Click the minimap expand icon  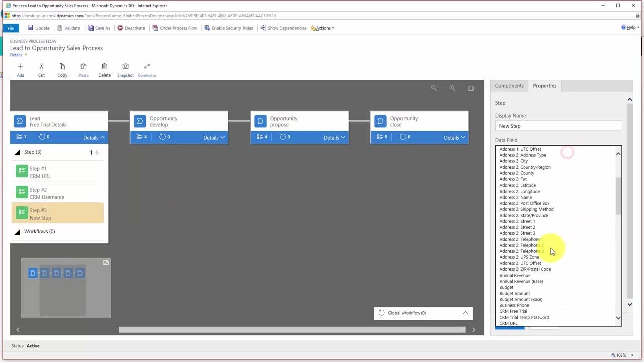point(106,263)
